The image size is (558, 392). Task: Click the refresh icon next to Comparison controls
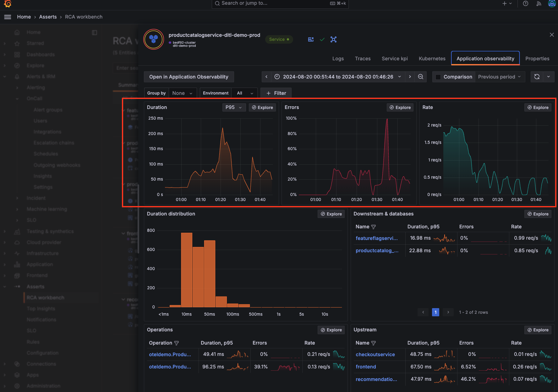537,77
